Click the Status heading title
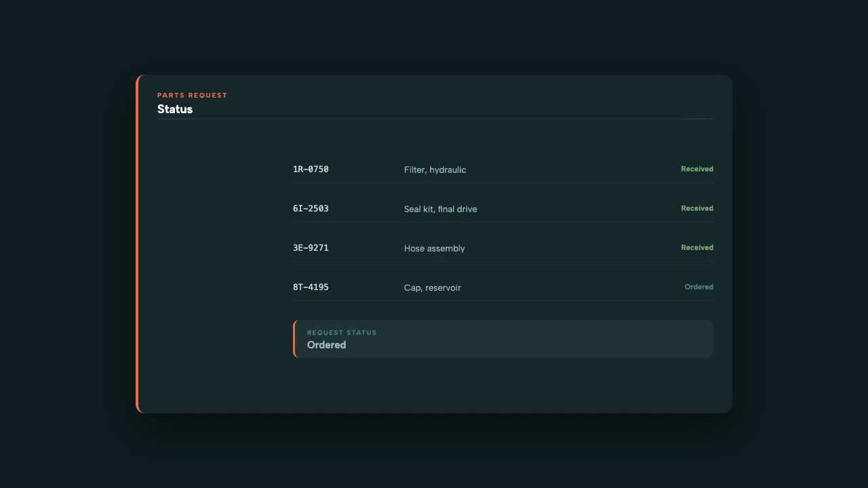This screenshot has width=868, height=488. coord(175,109)
